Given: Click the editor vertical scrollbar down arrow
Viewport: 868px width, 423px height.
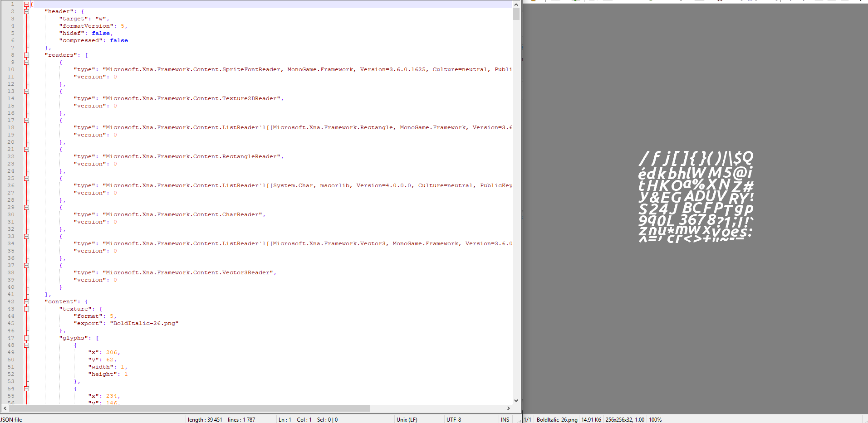Looking at the screenshot, I should click(x=516, y=401).
